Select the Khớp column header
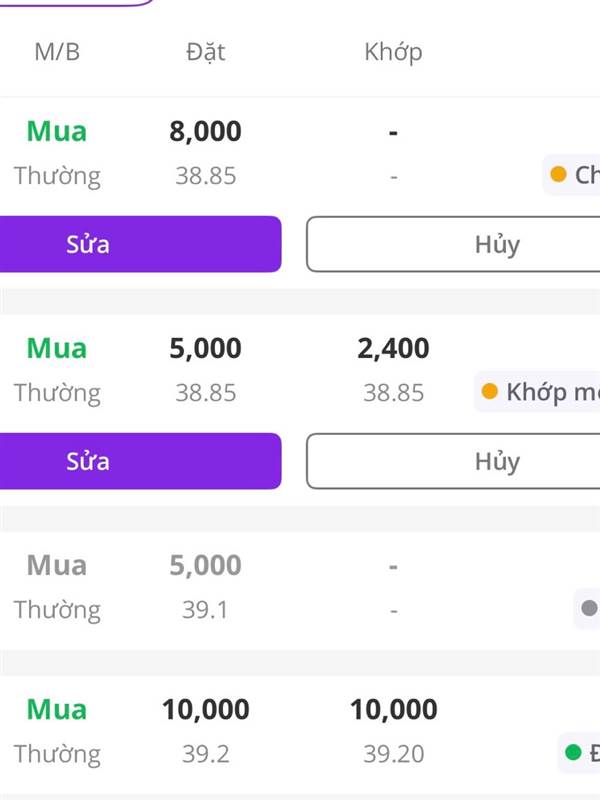This screenshot has width=600, height=800. pos(394,52)
